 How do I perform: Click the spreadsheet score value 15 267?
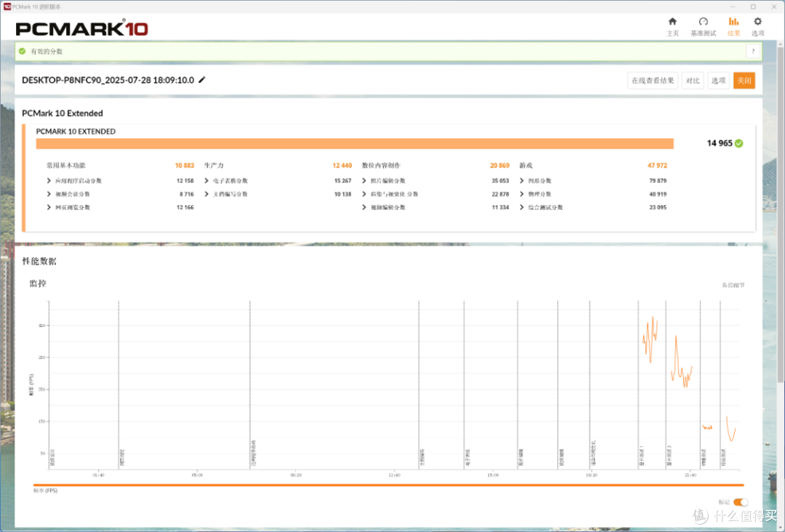pos(343,181)
